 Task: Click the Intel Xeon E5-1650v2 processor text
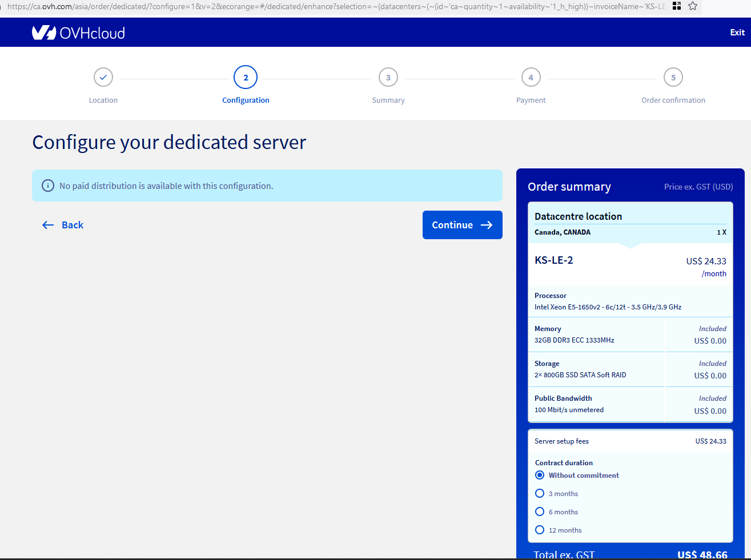click(x=608, y=307)
